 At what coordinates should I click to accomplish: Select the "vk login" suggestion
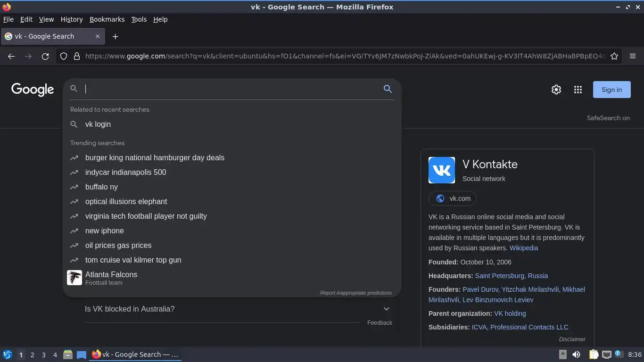point(232,124)
